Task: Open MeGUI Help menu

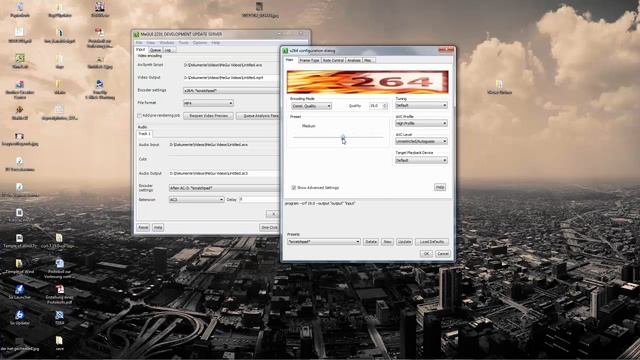Action: click(216, 43)
